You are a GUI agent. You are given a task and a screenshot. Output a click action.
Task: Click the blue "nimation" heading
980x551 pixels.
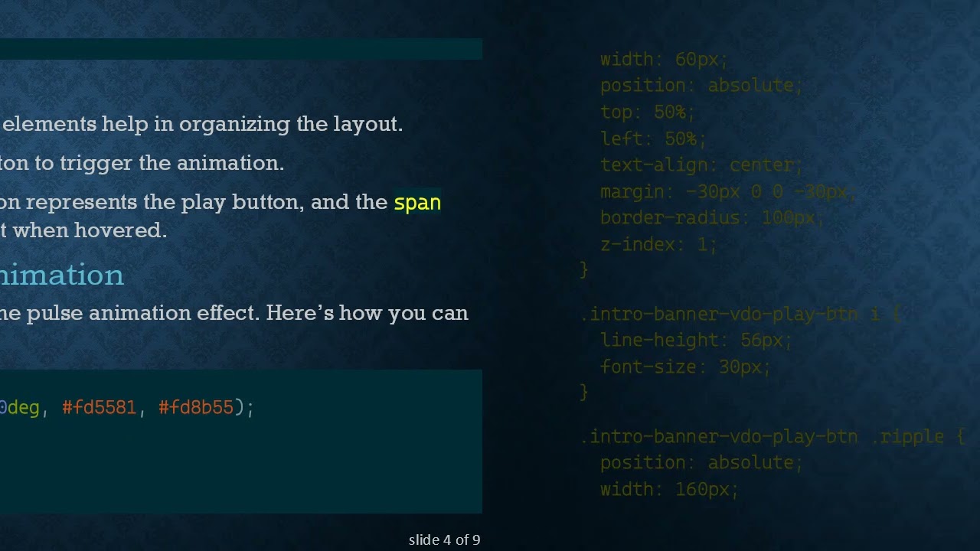pyautogui.click(x=61, y=275)
